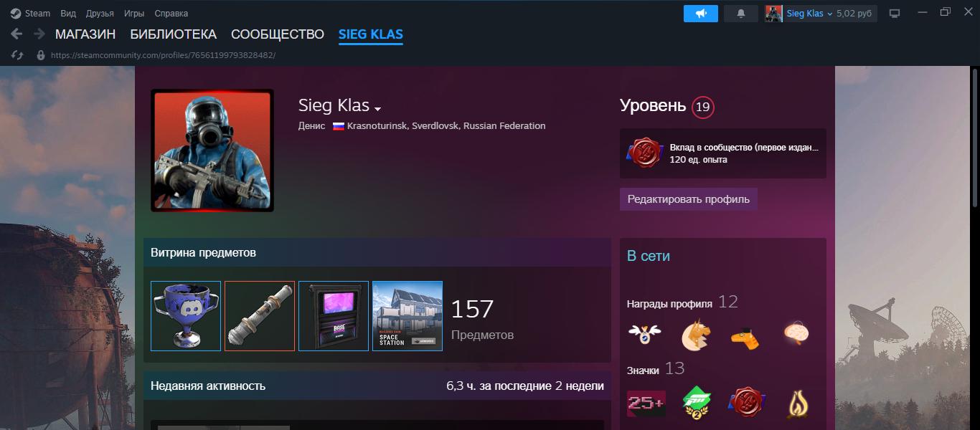Viewport: 980px width, 430px height.
Task: Click the Редактировать профиль button
Action: tap(689, 199)
